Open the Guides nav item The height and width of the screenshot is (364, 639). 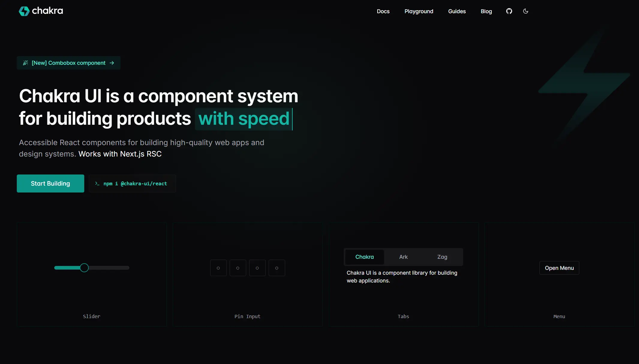click(457, 11)
